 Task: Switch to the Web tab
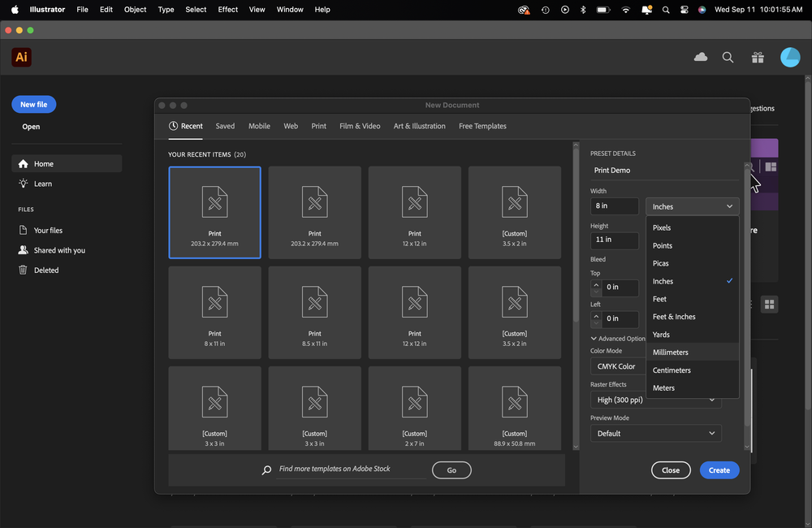291,126
